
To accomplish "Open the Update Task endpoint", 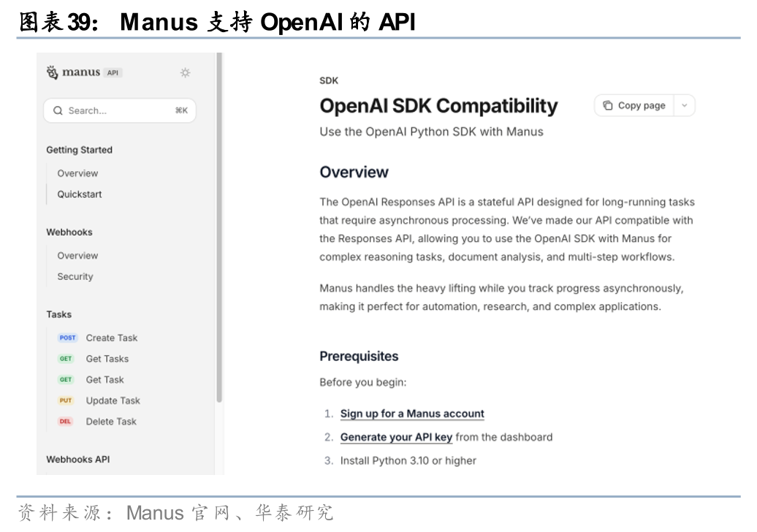I will coord(113,400).
